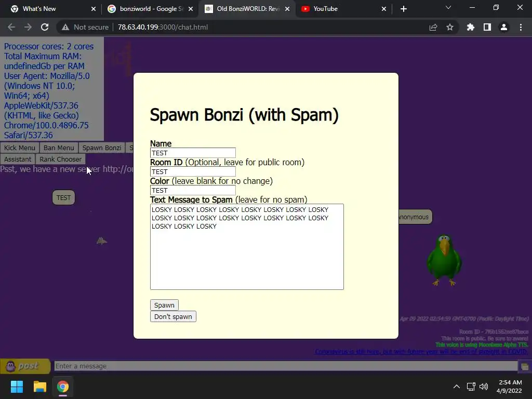This screenshot has width=532, height=399.
Task: Click the address bar URL
Action: (163, 27)
